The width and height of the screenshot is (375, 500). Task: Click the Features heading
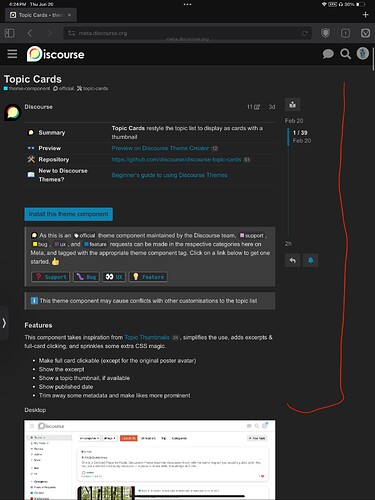point(38,325)
